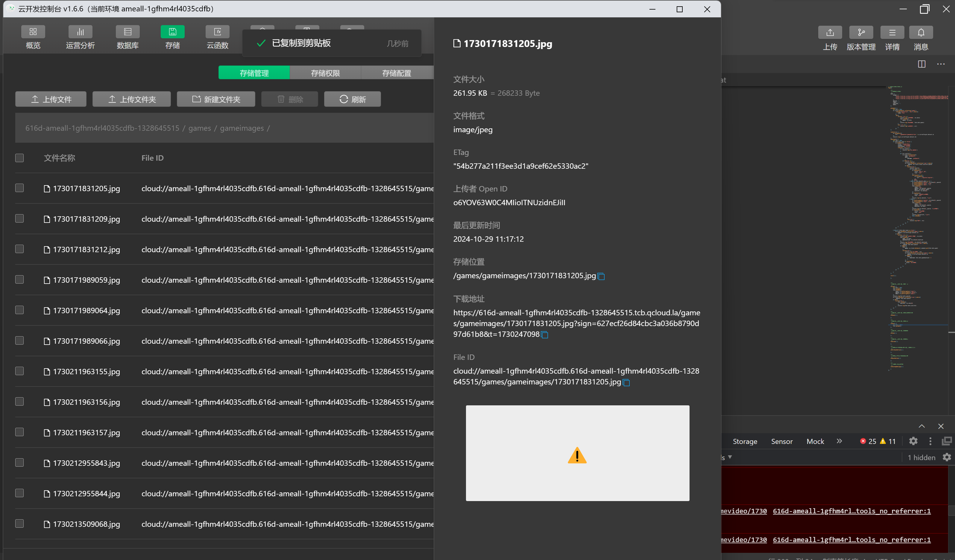Switch to the 存储配置 tab
The height and width of the screenshot is (560, 955).
pyautogui.click(x=397, y=73)
